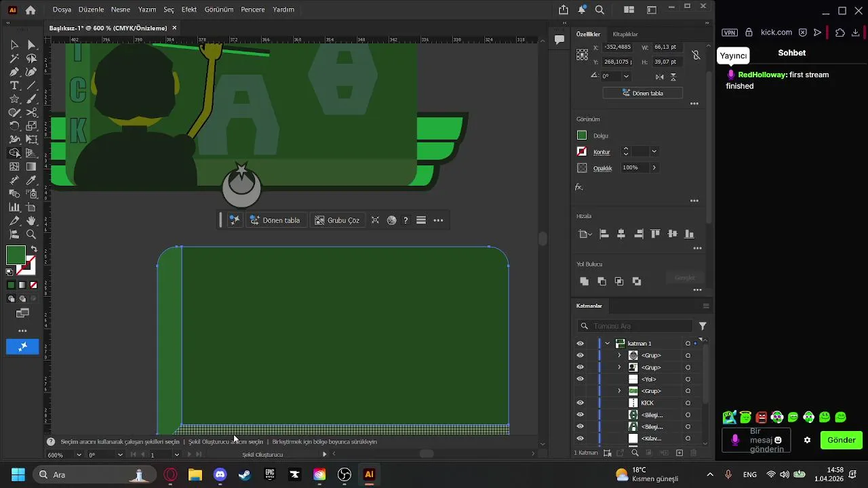
Task: Click the green Gönder button
Action: click(x=841, y=440)
